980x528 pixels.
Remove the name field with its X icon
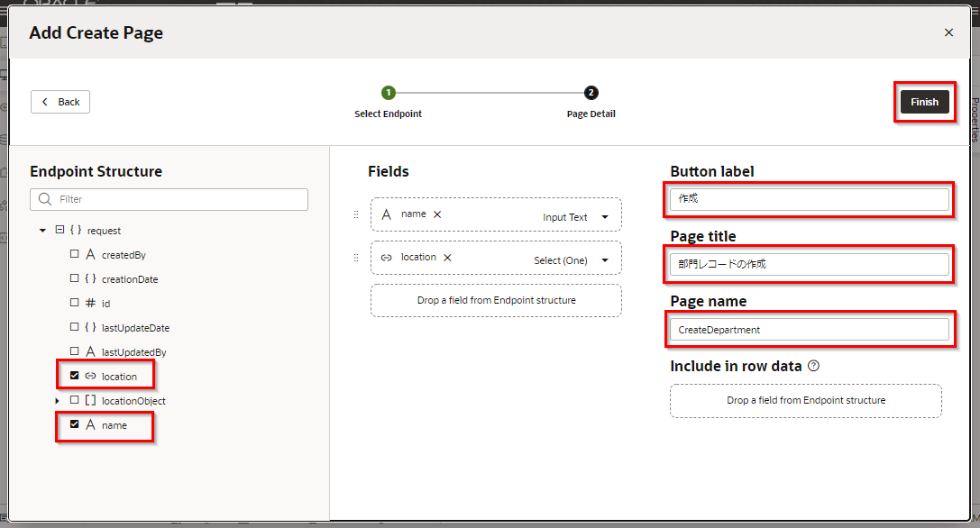click(437, 214)
